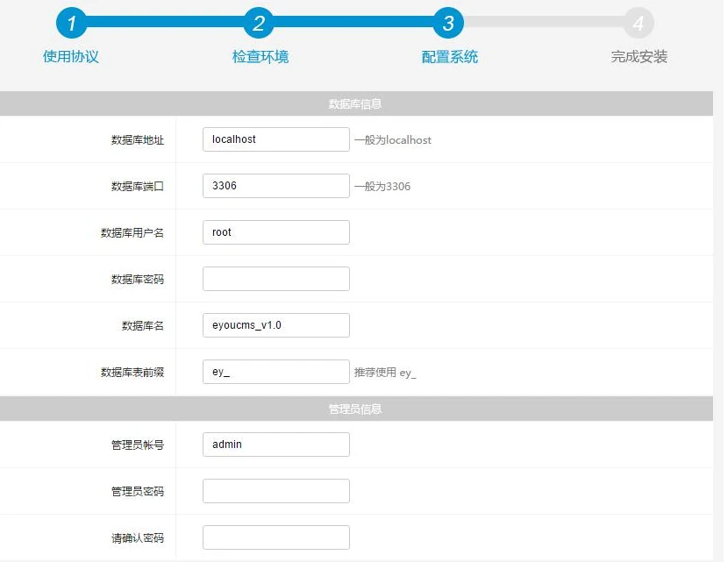Click the 数据库表前缀 label
This screenshot has height=562, width=728.
(x=132, y=372)
